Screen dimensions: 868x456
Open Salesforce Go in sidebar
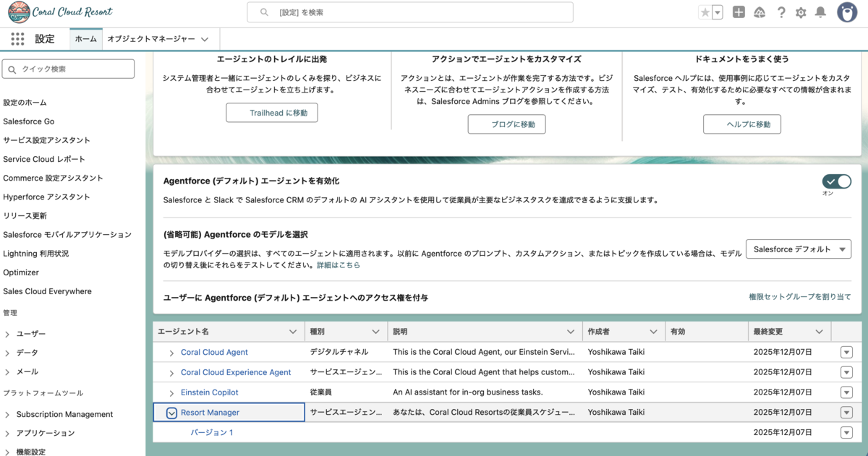click(x=29, y=121)
